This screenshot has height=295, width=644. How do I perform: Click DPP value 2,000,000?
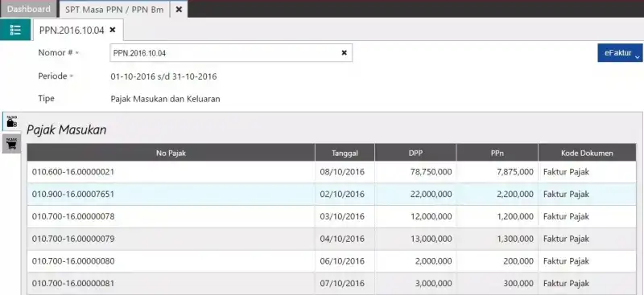(433, 261)
